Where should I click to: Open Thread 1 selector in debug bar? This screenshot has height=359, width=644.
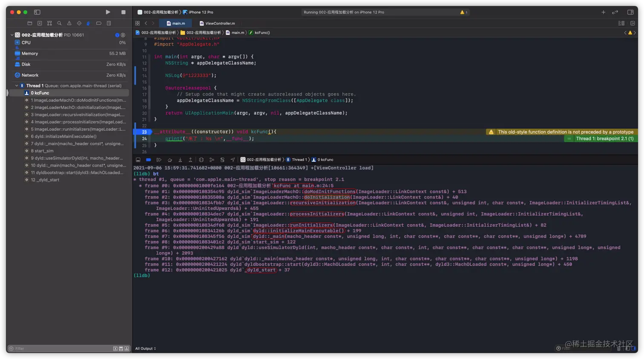click(x=296, y=160)
